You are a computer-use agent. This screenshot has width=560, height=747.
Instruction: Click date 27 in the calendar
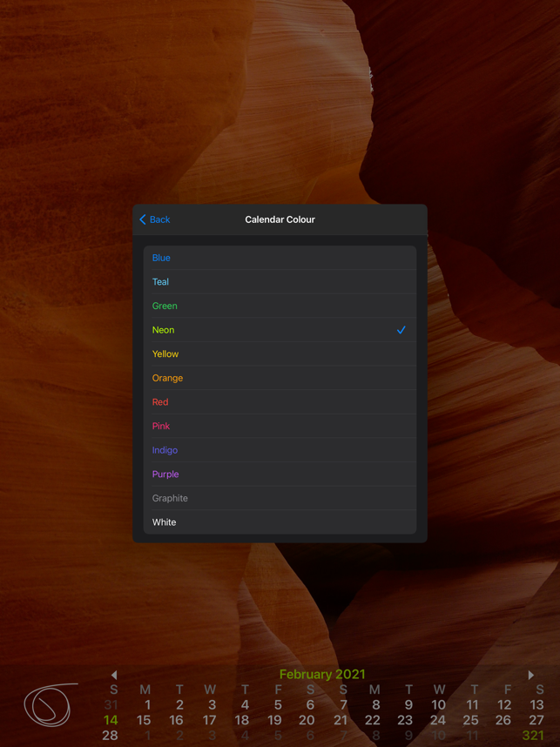[536, 720]
